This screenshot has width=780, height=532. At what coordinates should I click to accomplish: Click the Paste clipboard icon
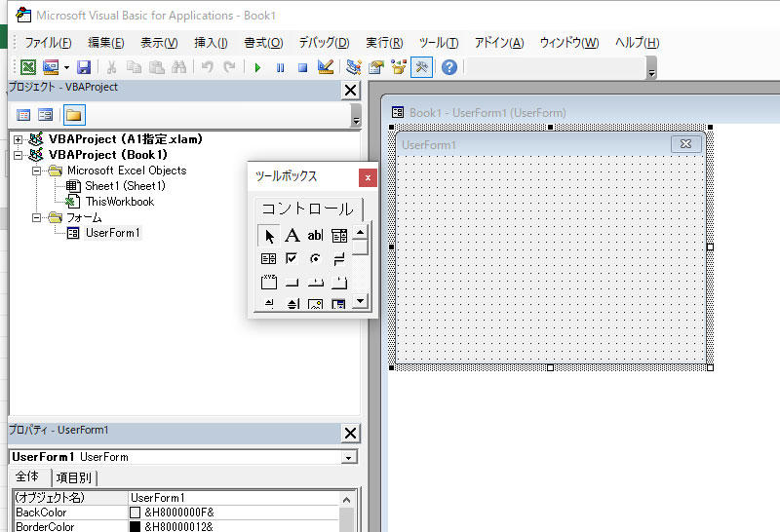tap(157, 67)
